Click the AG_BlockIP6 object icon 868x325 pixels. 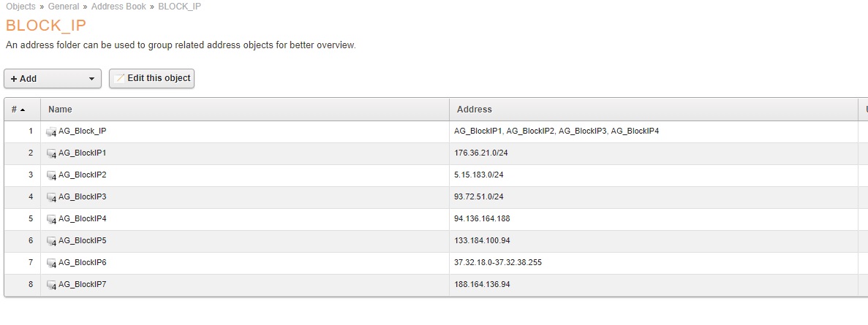tap(51, 263)
